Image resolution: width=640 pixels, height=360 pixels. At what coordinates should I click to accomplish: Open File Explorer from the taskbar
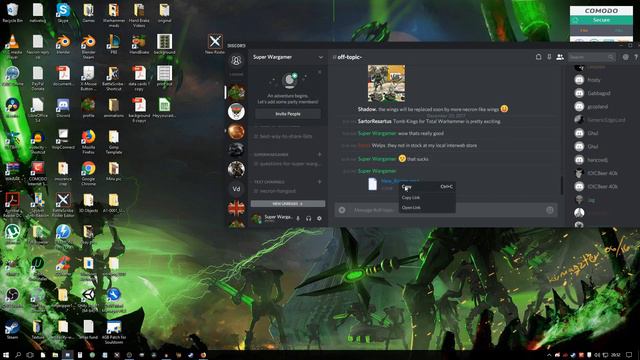pos(55,355)
